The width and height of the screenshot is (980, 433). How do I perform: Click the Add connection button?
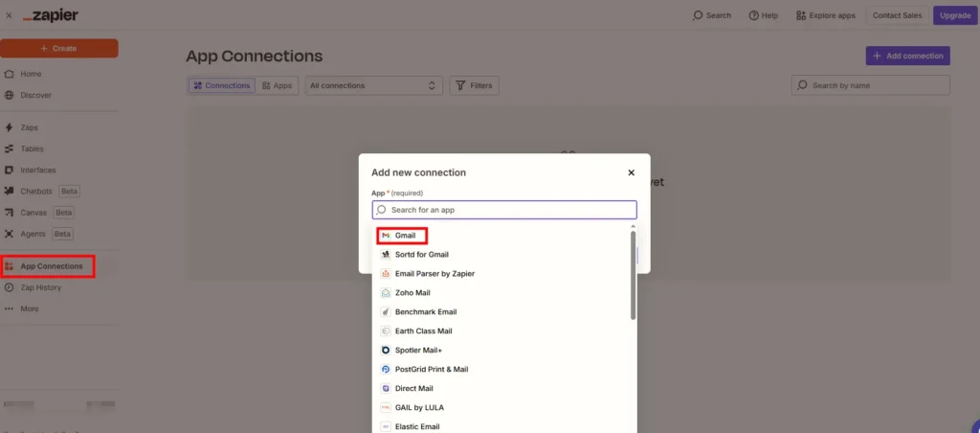[x=907, y=56]
